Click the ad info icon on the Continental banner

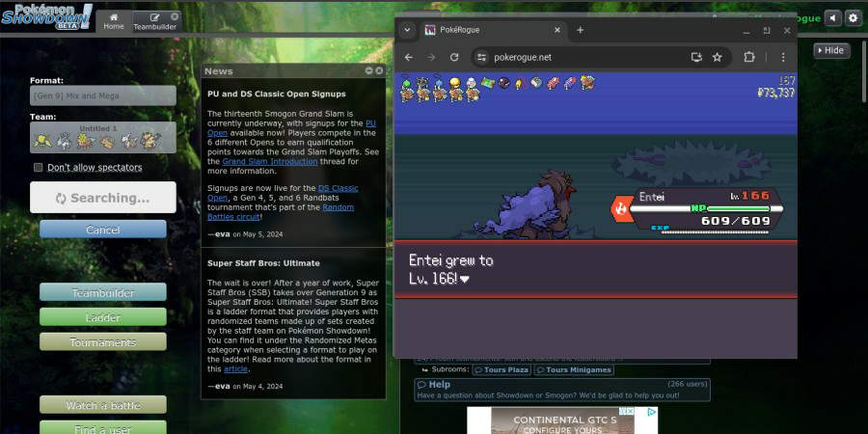[x=623, y=411]
